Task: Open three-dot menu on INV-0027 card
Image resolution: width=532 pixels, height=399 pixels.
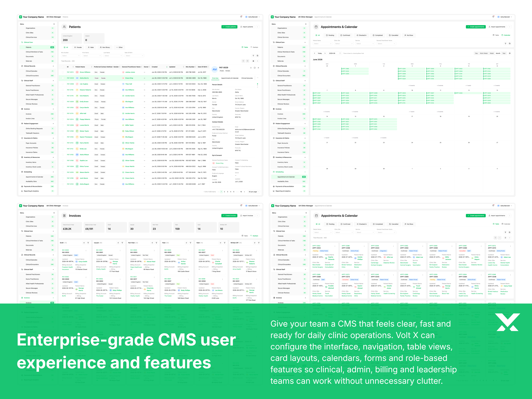Action: pos(223,250)
